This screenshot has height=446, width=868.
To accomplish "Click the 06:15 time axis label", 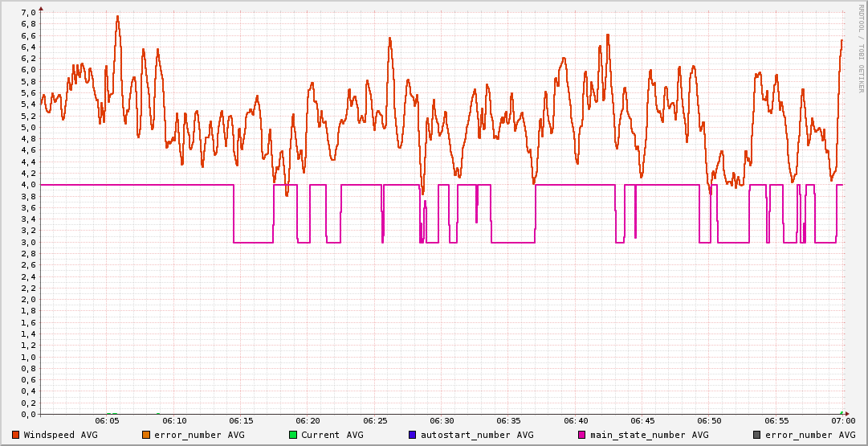I will [x=241, y=421].
